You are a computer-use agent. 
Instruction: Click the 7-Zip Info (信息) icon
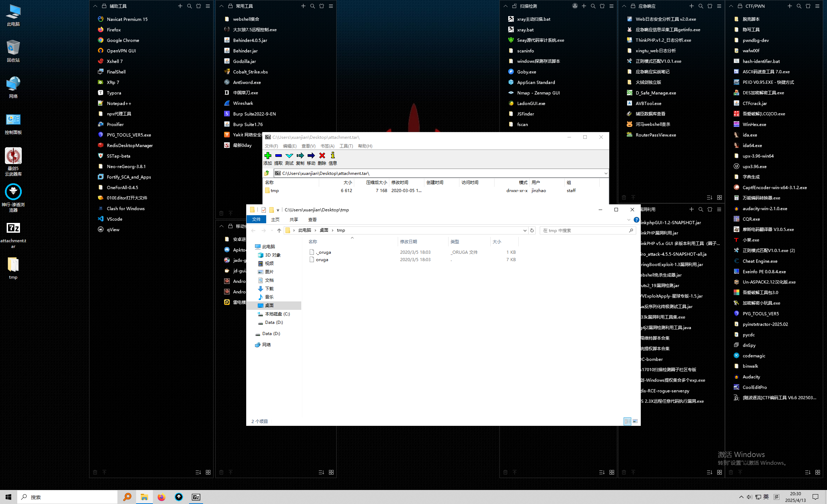[332, 158]
